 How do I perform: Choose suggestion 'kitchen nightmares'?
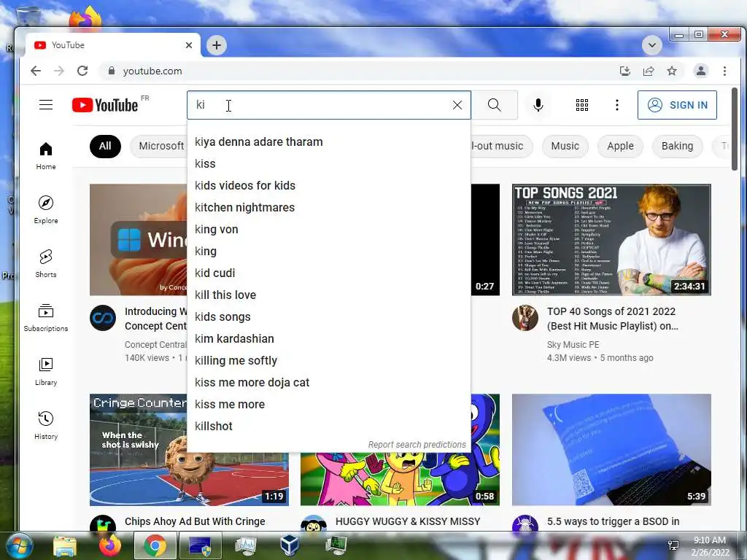pos(329,208)
